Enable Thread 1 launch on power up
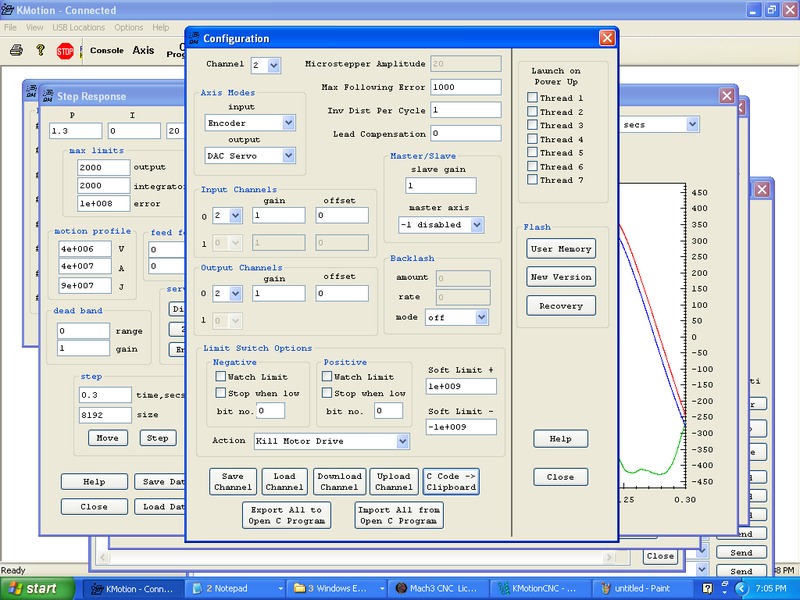Screen dimensions: 800x600 533,98
